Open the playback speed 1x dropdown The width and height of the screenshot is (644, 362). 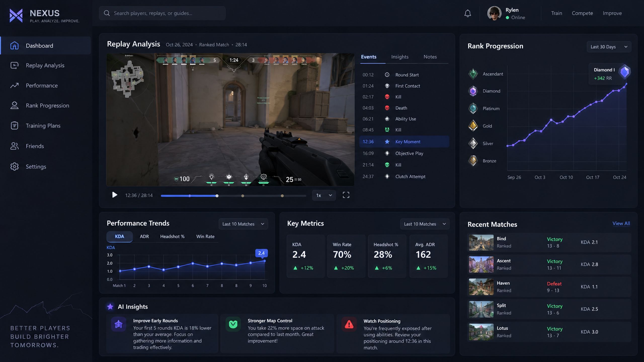coord(324,195)
